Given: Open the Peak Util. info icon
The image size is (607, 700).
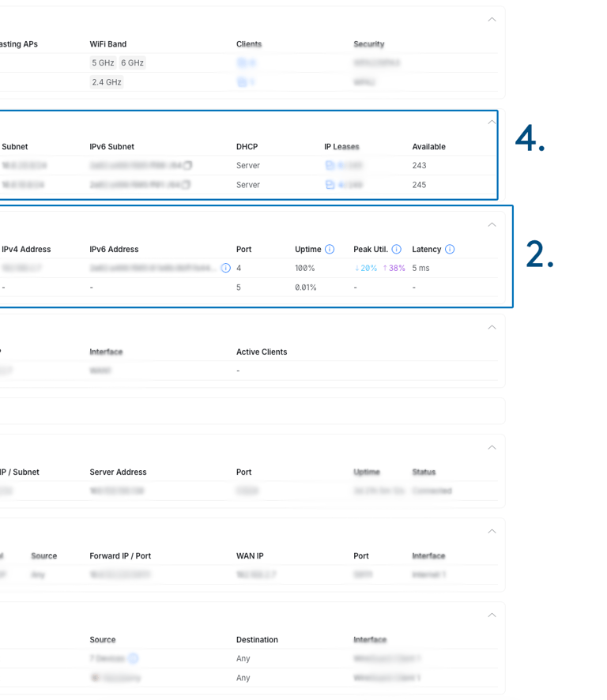Looking at the screenshot, I should pyautogui.click(x=397, y=249).
